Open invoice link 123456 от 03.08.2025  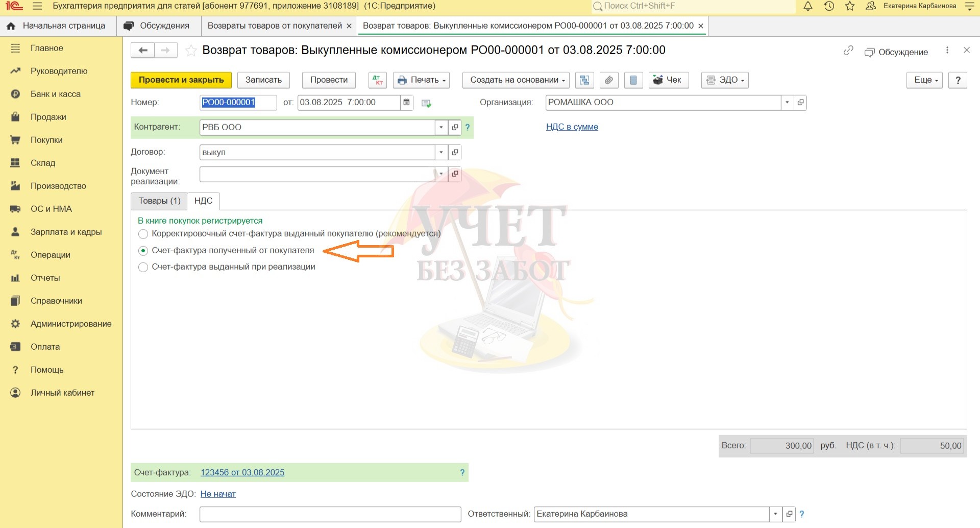coord(242,473)
